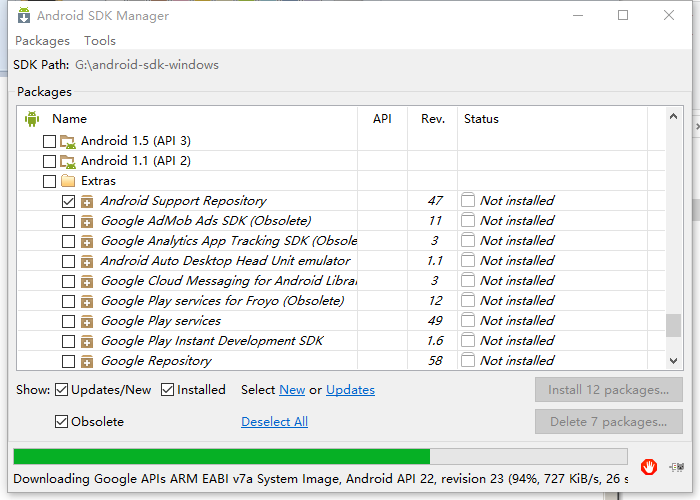
Task: Click Android 1.1 (API 2) platform icon
Action: click(68, 161)
